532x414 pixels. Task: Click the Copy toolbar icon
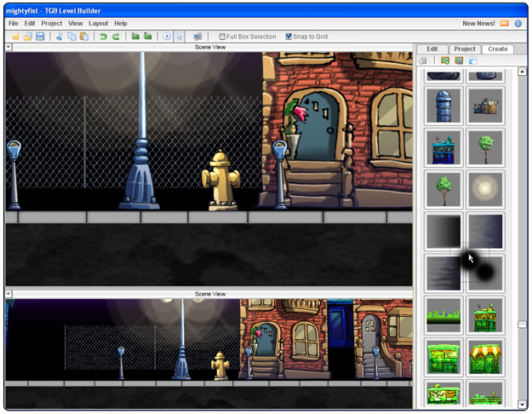(x=72, y=37)
